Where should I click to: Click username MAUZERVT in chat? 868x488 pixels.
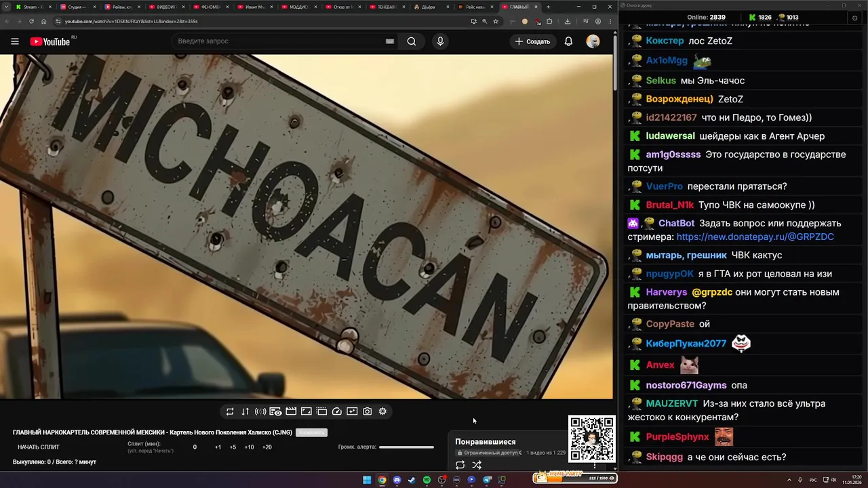click(671, 403)
